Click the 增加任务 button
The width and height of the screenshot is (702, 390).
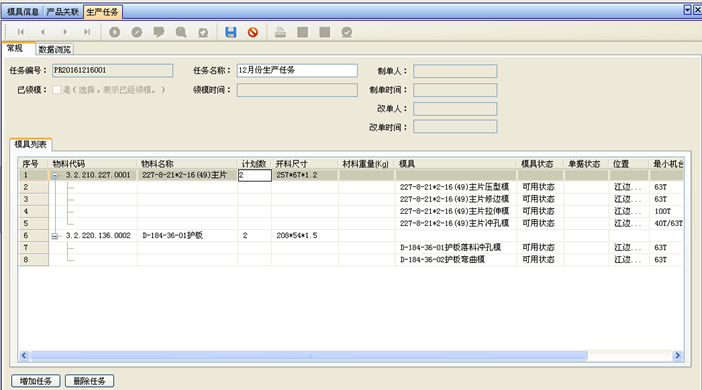(36, 381)
